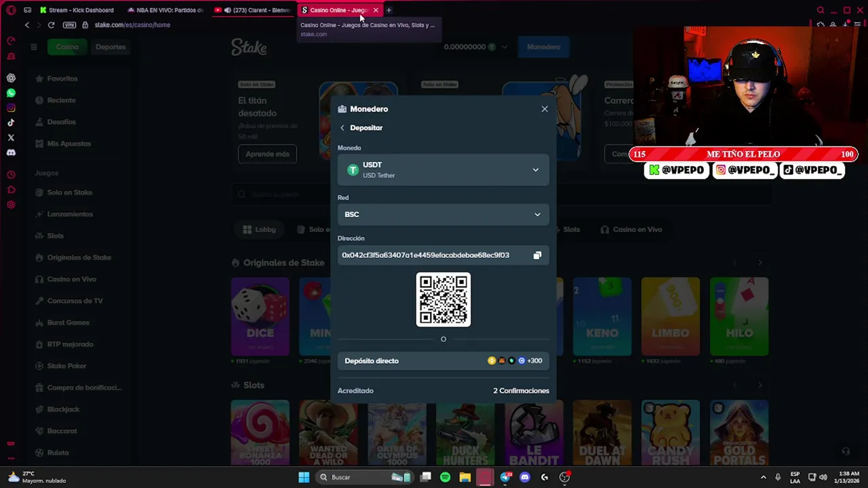868x488 pixels.
Task: Open Desafíos in Stake sidebar
Action: tap(61, 122)
